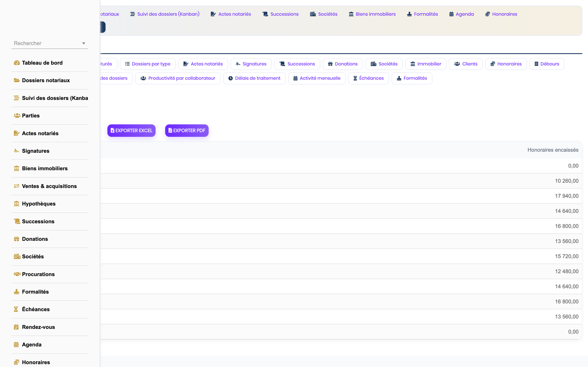588x367 pixels.
Task: Click the Dossiers notariaux folder icon
Action: [x=17, y=80]
